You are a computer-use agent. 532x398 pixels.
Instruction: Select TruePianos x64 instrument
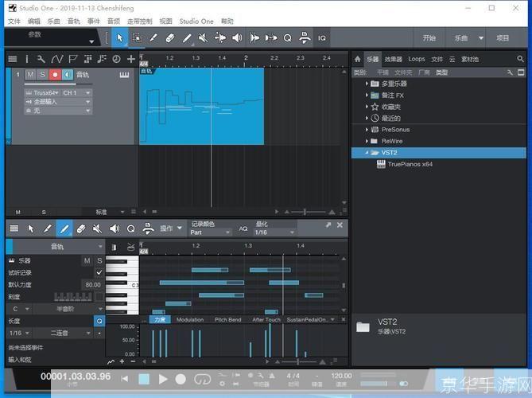410,164
